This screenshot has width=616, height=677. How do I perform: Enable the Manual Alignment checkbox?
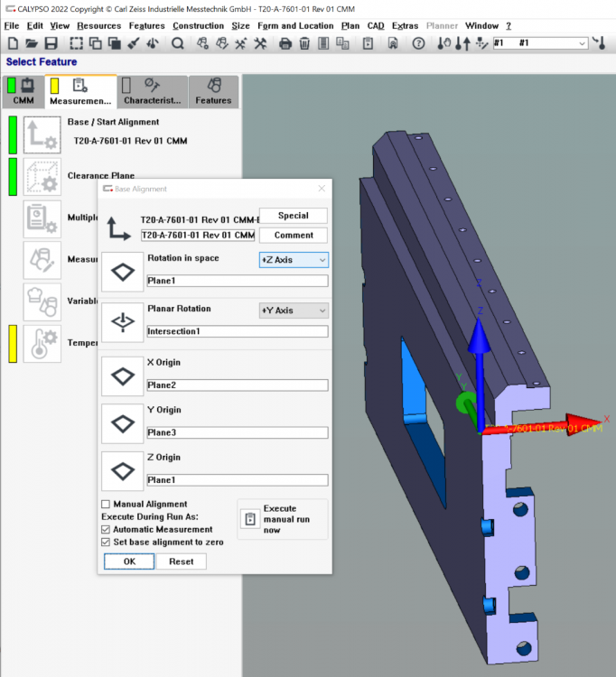(106, 504)
